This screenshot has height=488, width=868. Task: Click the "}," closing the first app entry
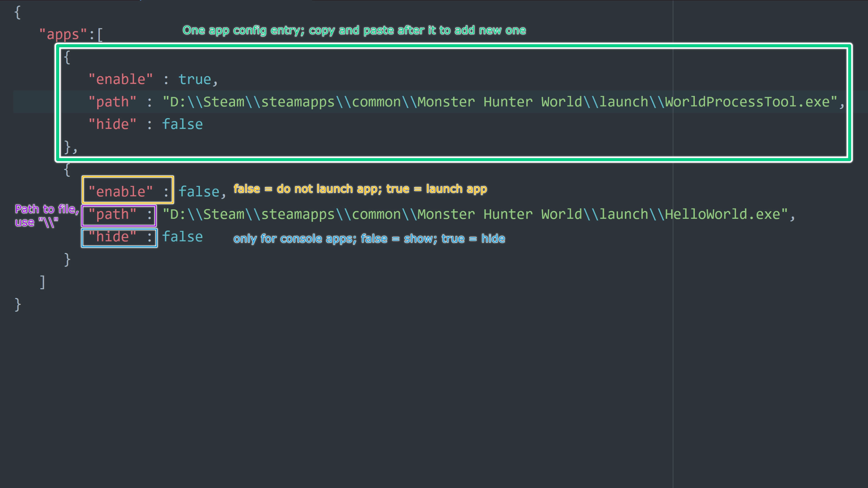[70, 148]
